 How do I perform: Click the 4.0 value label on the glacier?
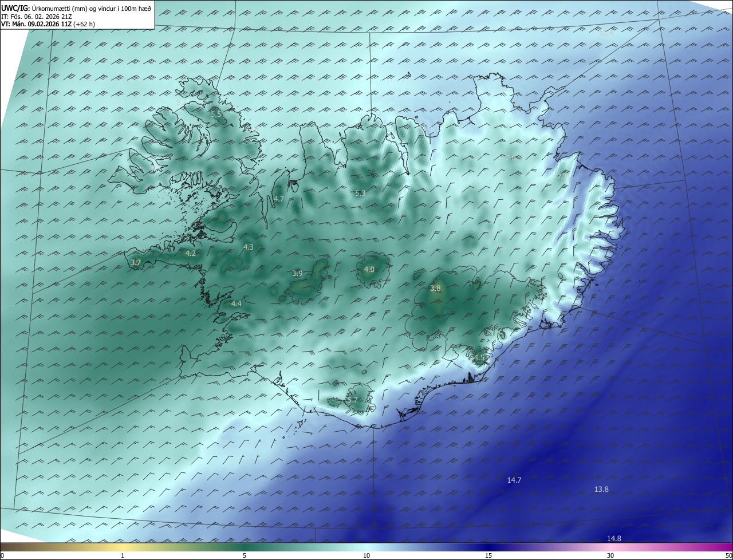click(369, 269)
